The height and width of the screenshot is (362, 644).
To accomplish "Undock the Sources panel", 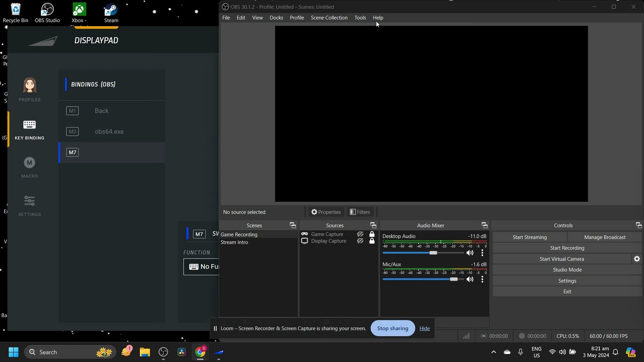I will [x=373, y=225].
